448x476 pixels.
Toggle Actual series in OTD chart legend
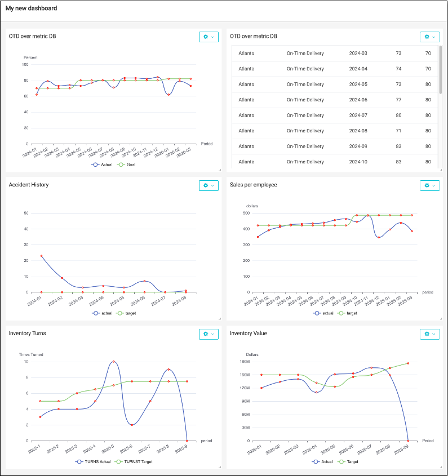(103, 164)
